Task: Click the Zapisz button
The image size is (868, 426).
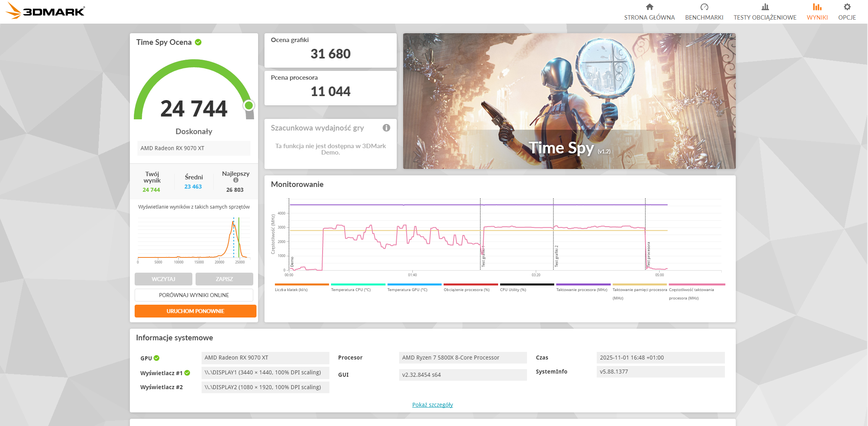Action: click(x=224, y=279)
